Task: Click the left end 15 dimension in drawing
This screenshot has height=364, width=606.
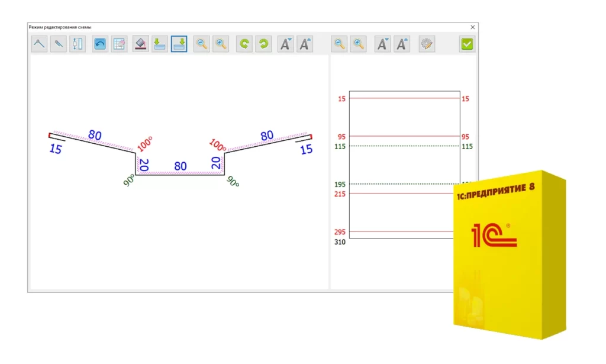Action: tap(55, 149)
